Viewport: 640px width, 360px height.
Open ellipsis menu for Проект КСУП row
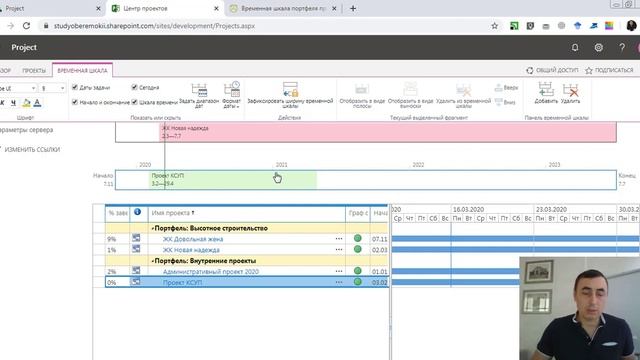tap(339, 282)
